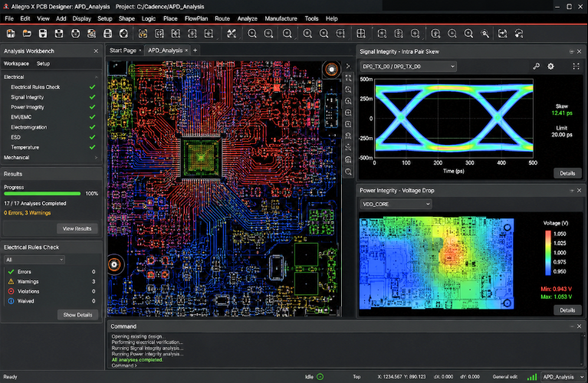588x383 pixels.
Task: Click the Show Details button
Action: (77, 315)
